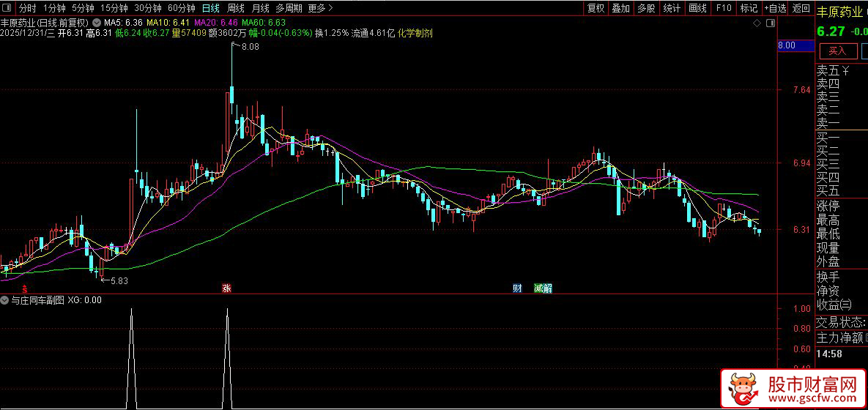
Task: Click the diamond icon above price axis
Action: tap(757, 23)
